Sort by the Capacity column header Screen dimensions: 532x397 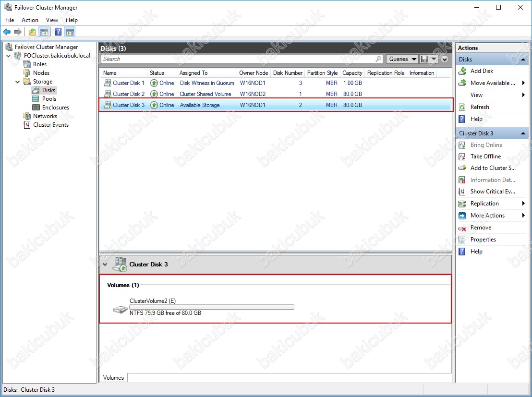tap(352, 73)
